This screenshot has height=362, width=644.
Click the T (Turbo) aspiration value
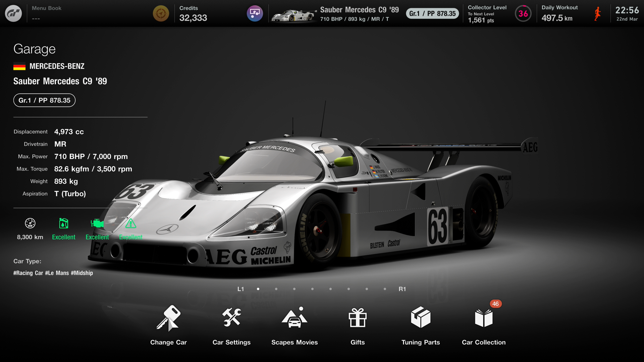(x=70, y=194)
